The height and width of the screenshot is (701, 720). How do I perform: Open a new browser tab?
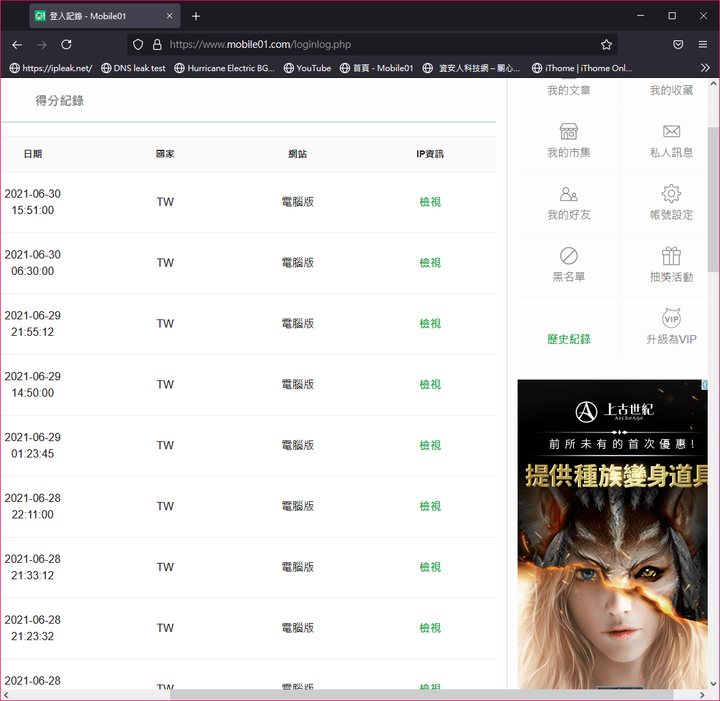(x=196, y=16)
